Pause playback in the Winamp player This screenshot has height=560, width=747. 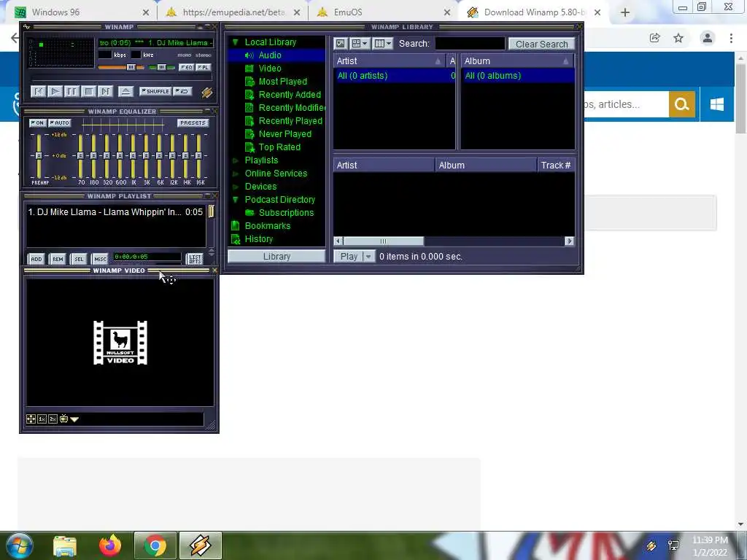[71, 91]
